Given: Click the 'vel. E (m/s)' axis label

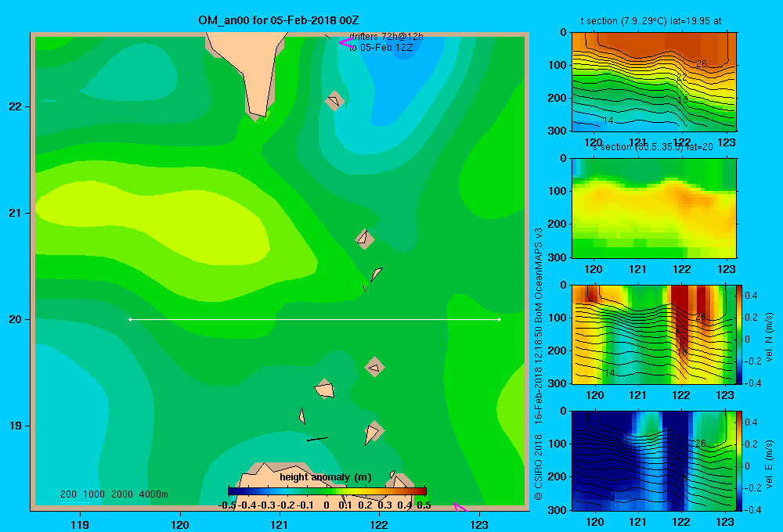Looking at the screenshot, I should tap(769, 464).
